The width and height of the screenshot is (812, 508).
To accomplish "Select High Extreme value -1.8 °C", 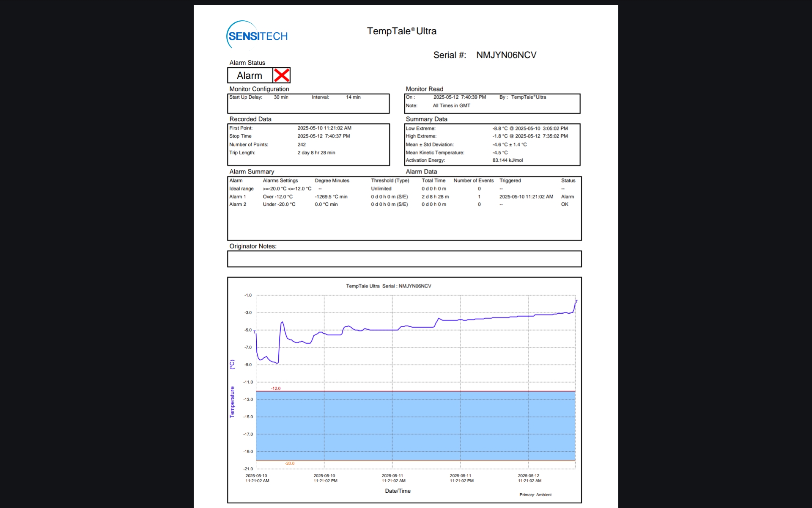I will [x=500, y=136].
